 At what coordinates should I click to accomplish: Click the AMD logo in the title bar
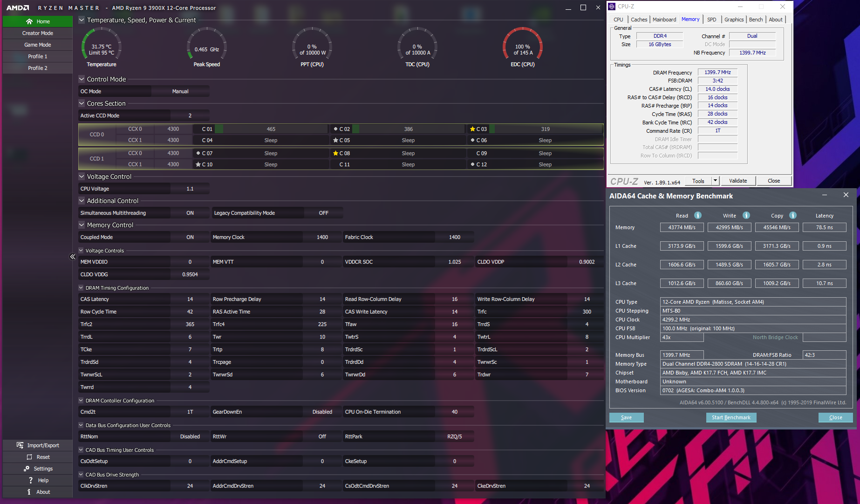tap(18, 8)
